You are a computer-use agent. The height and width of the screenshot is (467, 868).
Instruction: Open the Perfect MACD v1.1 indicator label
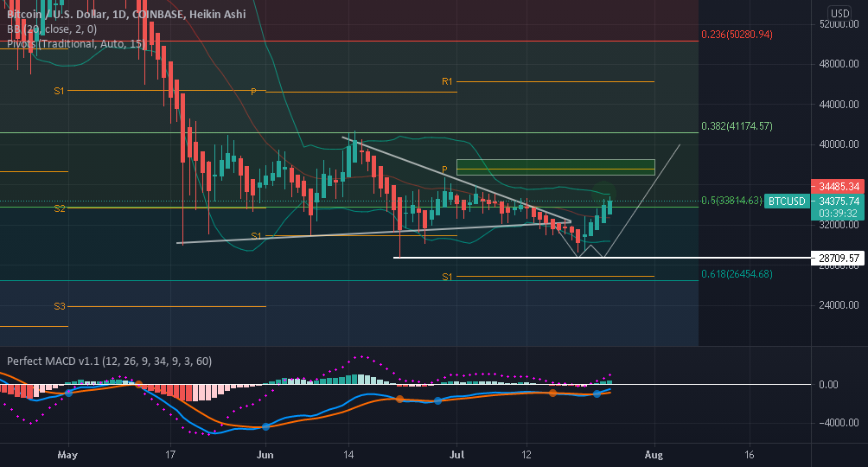click(x=109, y=361)
